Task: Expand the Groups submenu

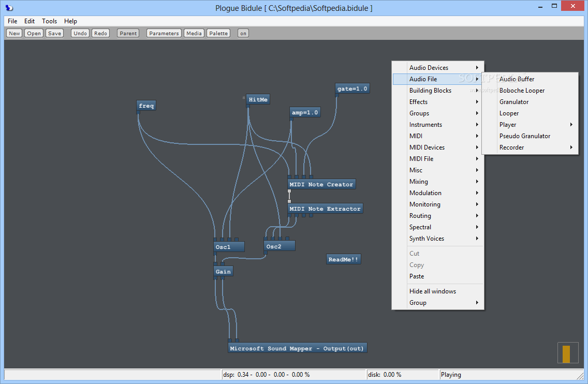Action: (438, 113)
